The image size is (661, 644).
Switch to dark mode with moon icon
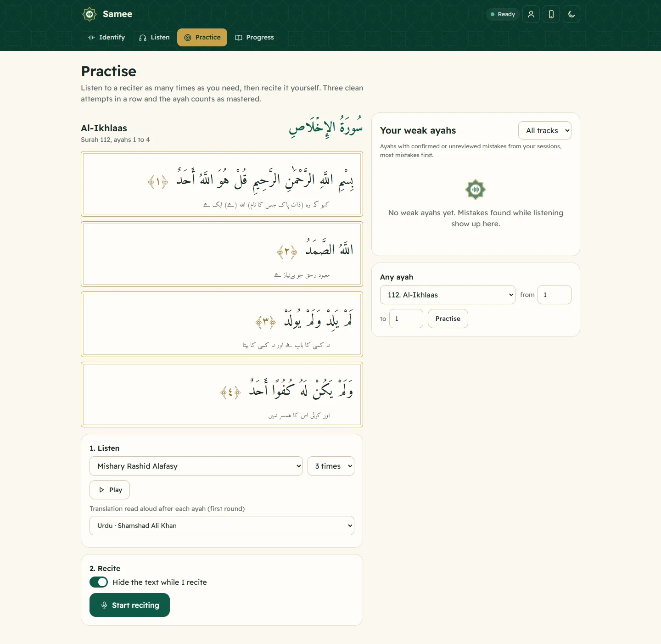(x=571, y=14)
